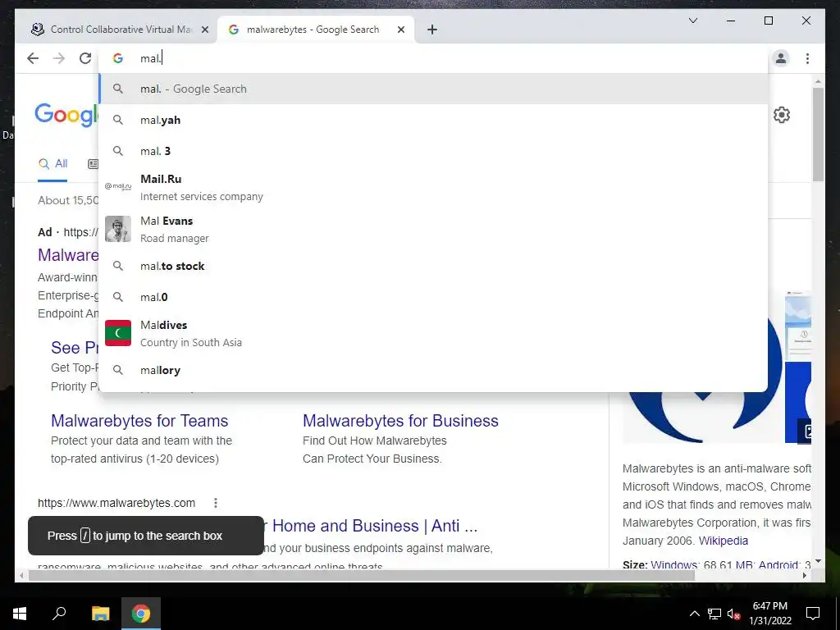Choose the 'mallory' suggestion
This screenshot has height=630, width=840.
point(434,370)
